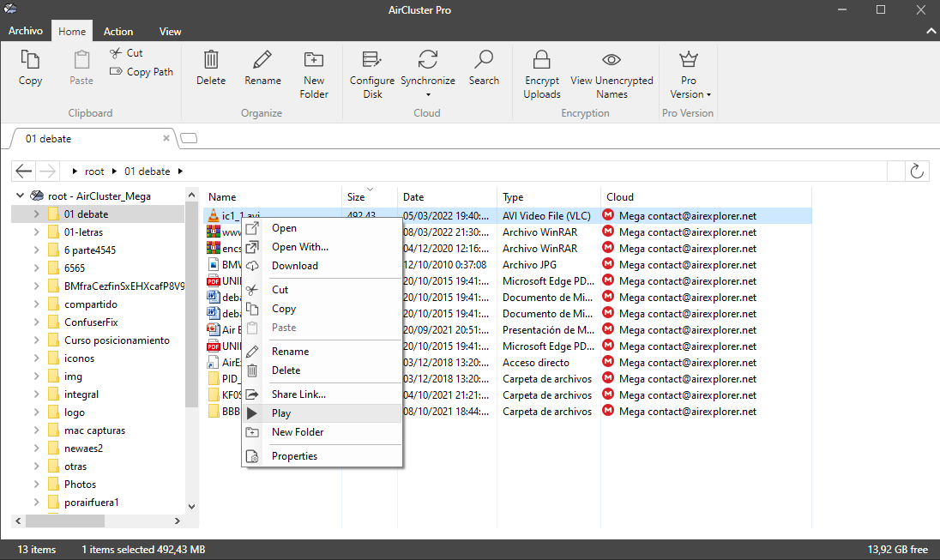Click the Copy Path ribbon button

point(142,72)
